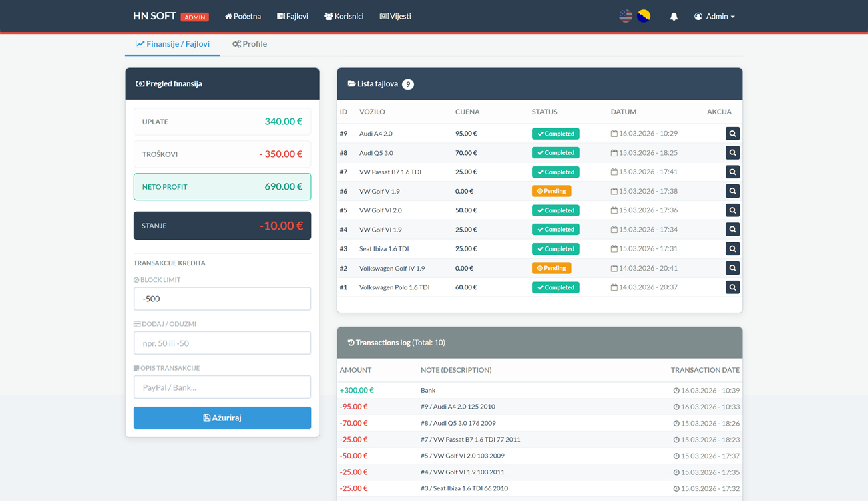This screenshot has height=501, width=868.
Task: Open the Fajlovi menu item
Action: click(292, 17)
